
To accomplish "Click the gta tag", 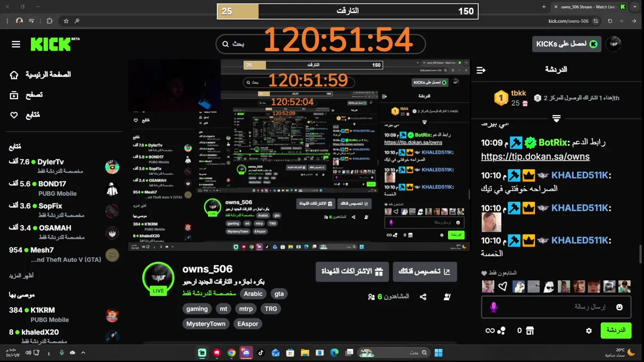I will click(279, 294).
